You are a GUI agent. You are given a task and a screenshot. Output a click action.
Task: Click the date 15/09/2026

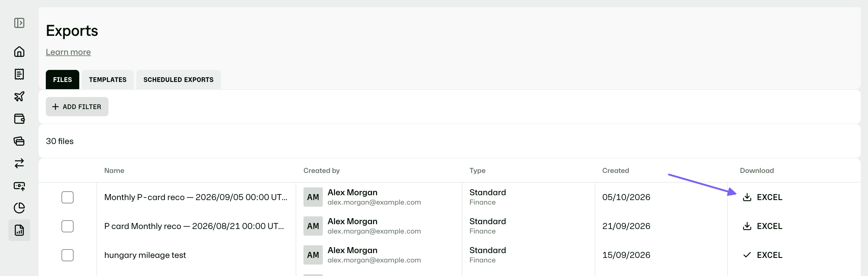pyautogui.click(x=626, y=255)
